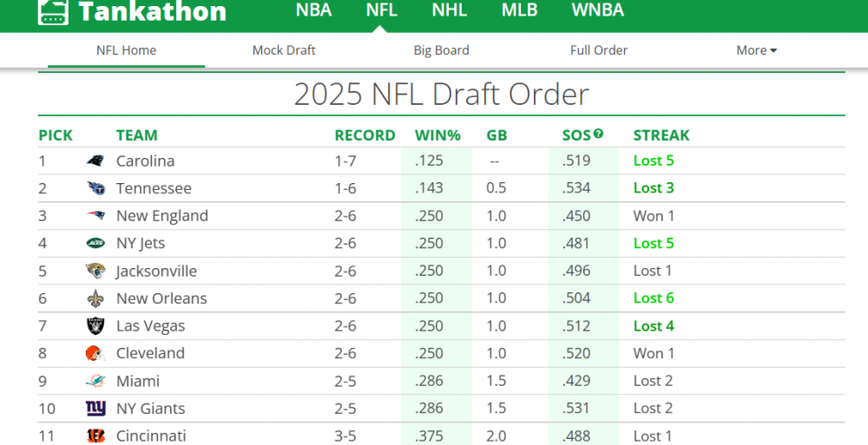This screenshot has height=445, width=868.
Task: Click the NY Jets team logo
Action: tap(95, 244)
